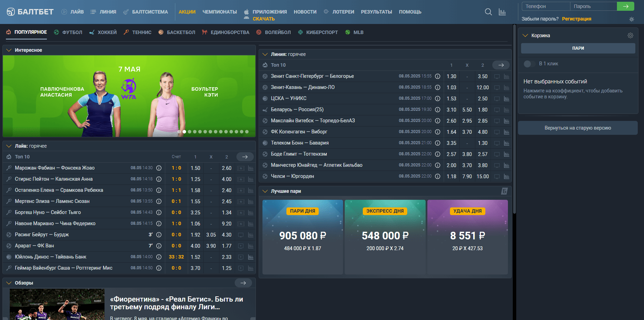The height and width of the screenshot is (320, 644).
Task: Open statistics icon for ЦСКА — УНИКС row
Action: tap(507, 99)
